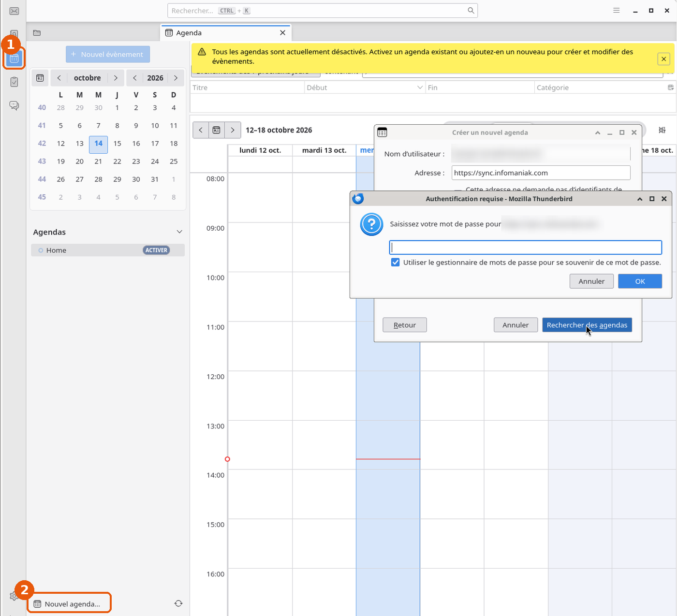Dismiss the yellow warning notification bar
The height and width of the screenshot is (616, 677).
663,59
